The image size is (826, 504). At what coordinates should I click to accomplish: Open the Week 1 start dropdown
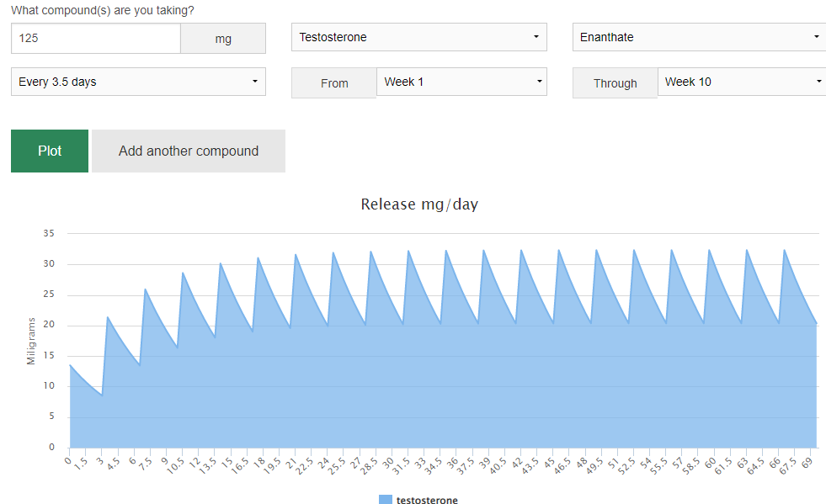[x=461, y=82]
